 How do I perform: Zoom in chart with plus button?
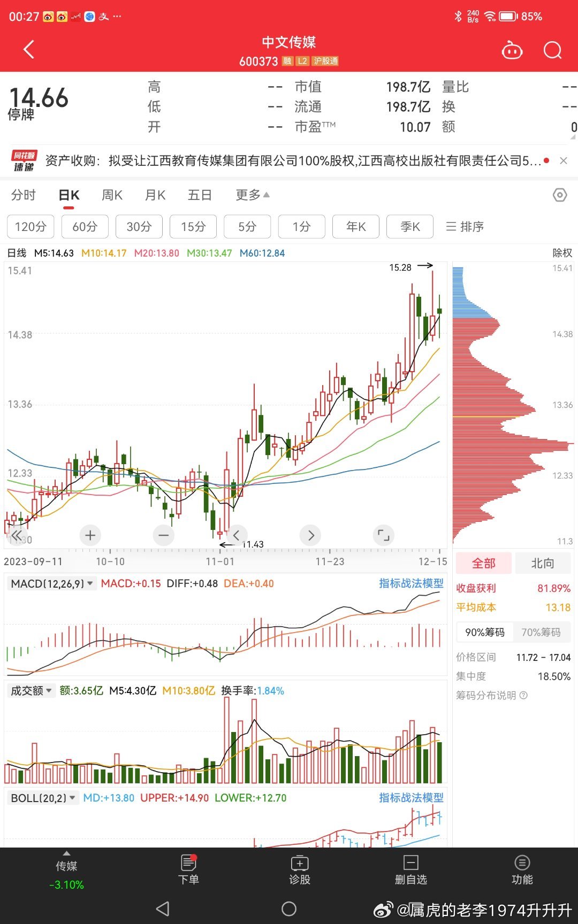(90, 535)
